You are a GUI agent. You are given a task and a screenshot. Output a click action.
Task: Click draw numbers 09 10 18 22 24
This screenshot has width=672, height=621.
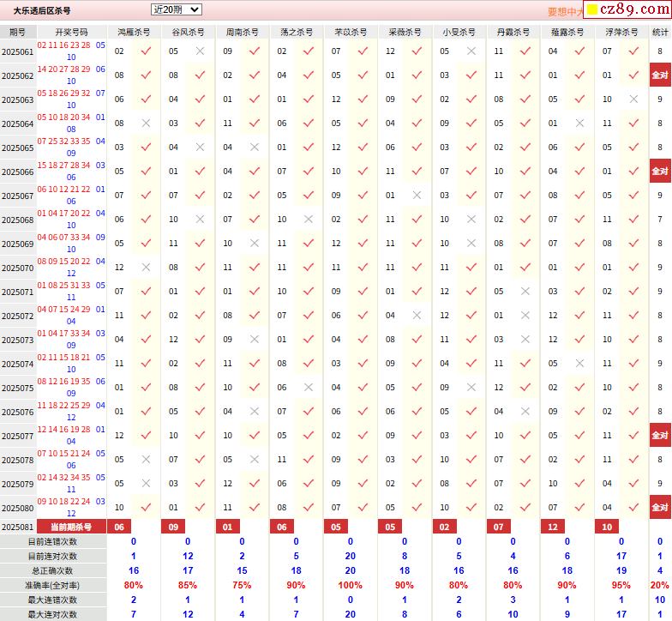pyautogui.click(x=63, y=501)
